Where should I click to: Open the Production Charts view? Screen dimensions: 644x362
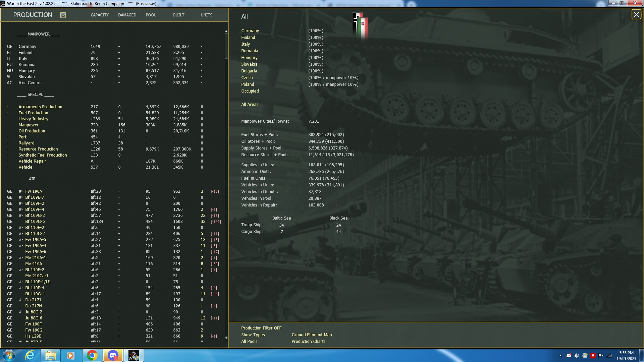click(308, 341)
